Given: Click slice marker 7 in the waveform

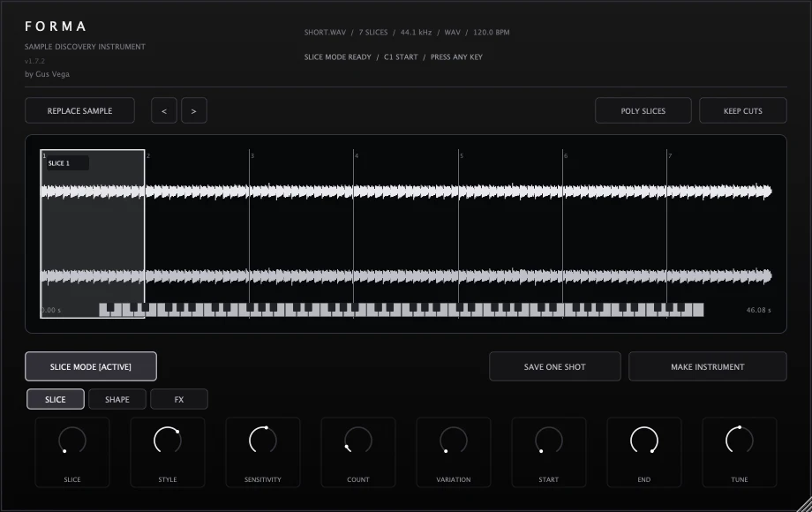Looking at the screenshot, I should coord(670,155).
